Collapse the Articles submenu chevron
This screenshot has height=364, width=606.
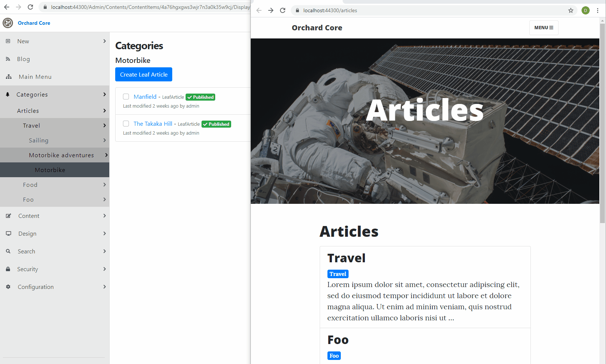(x=104, y=111)
